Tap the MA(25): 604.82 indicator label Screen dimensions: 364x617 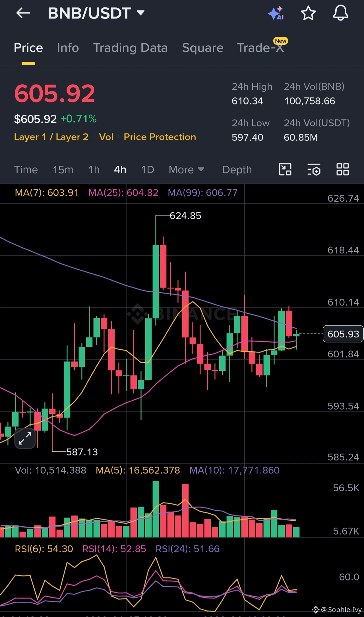[x=123, y=193]
